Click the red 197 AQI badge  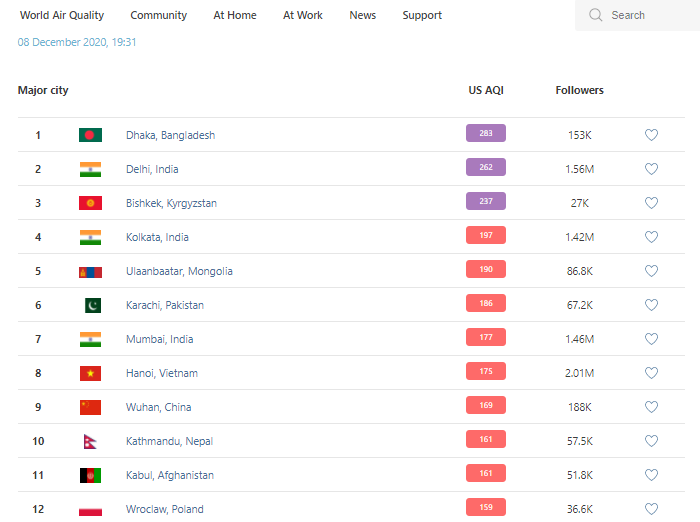point(486,236)
